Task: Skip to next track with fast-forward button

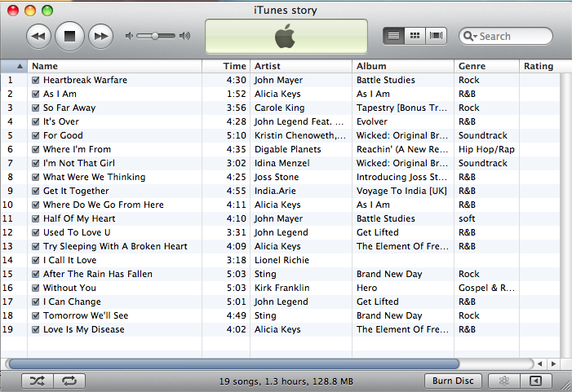Action: tap(100, 36)
